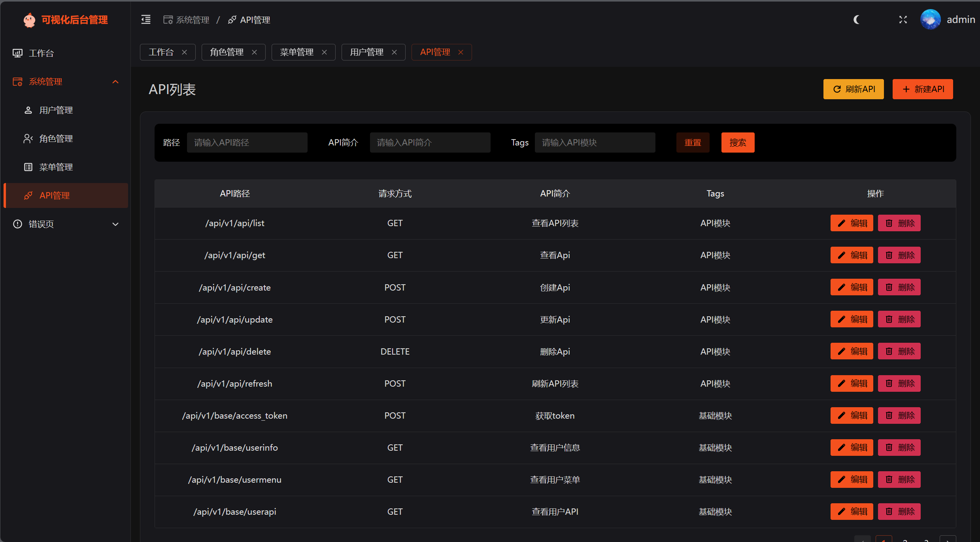Open 角色管理 in the sidebar

click(65, 139)
